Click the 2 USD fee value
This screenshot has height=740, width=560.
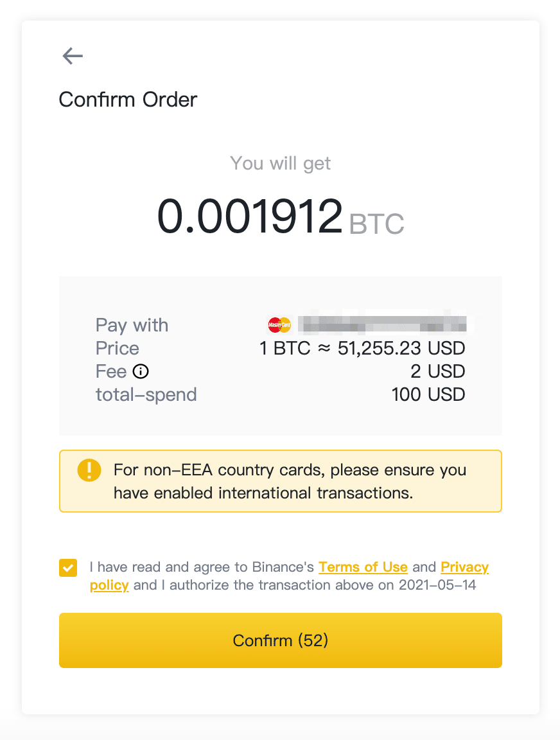[438, 371]
